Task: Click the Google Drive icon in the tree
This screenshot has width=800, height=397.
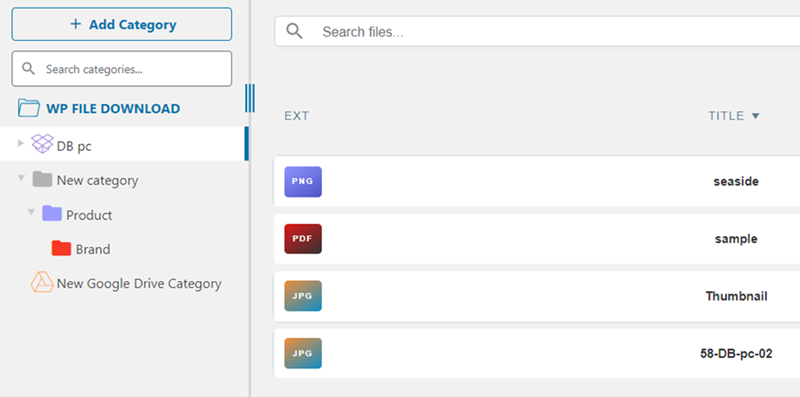Action: click(42, 282)
